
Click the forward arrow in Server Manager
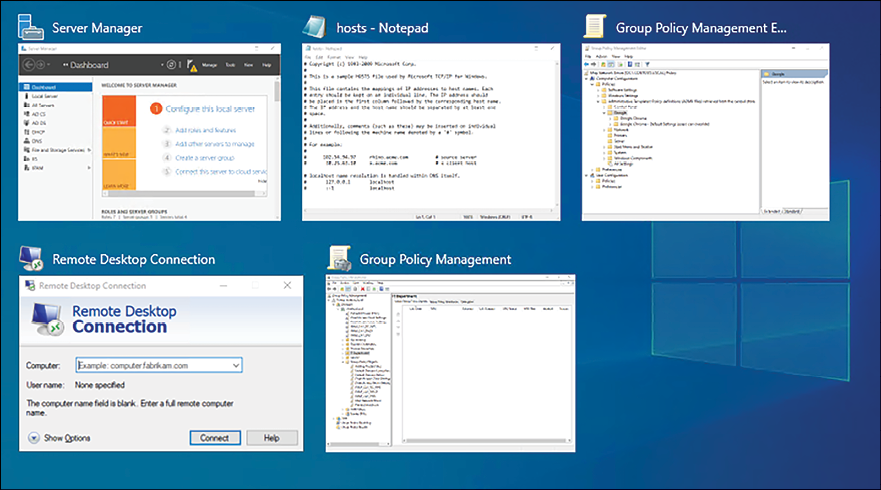click(40, 65)
